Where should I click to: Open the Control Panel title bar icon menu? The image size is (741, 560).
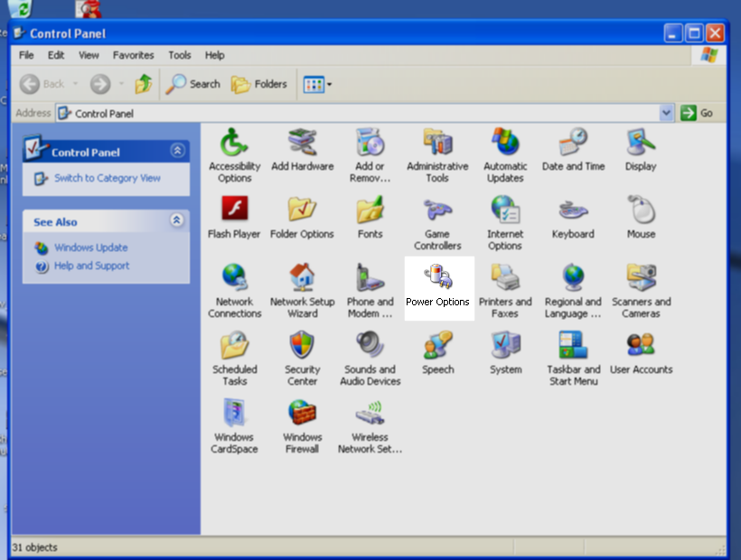19,33
